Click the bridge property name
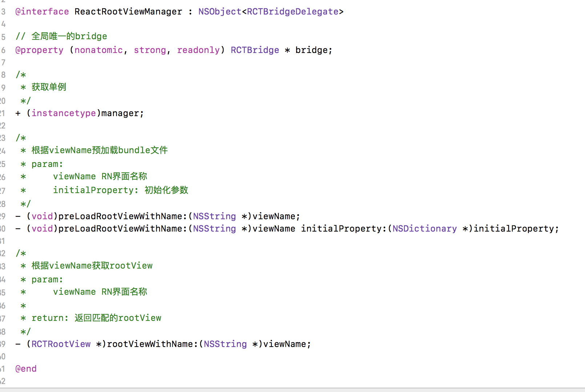 click(x=311, y=50)
